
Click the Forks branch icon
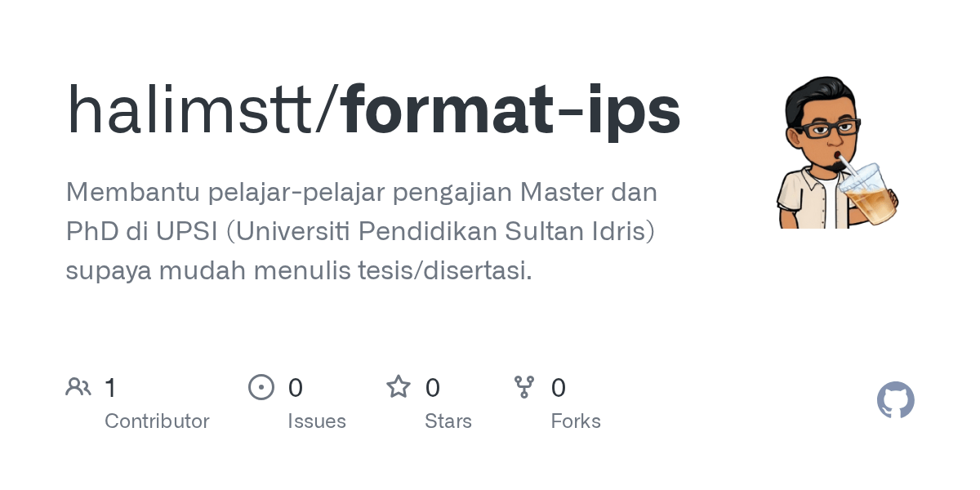[x=524, y=387]
